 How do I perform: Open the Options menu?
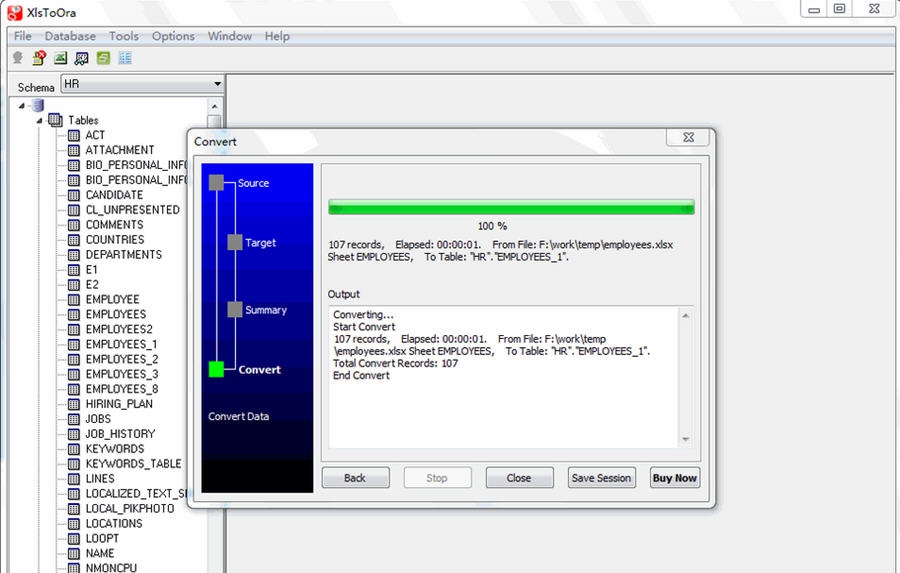[173, 36]
